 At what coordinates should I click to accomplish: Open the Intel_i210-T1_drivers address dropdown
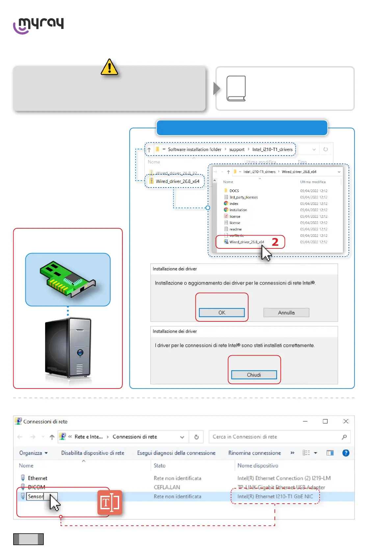coord(314,149)
